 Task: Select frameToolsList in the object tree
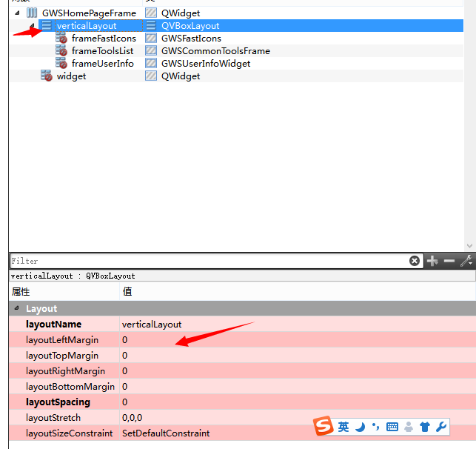click(x=102, y=51)
